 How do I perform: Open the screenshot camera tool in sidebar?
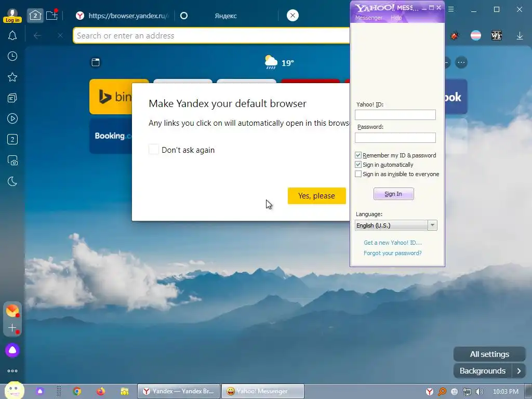[12, 160]
